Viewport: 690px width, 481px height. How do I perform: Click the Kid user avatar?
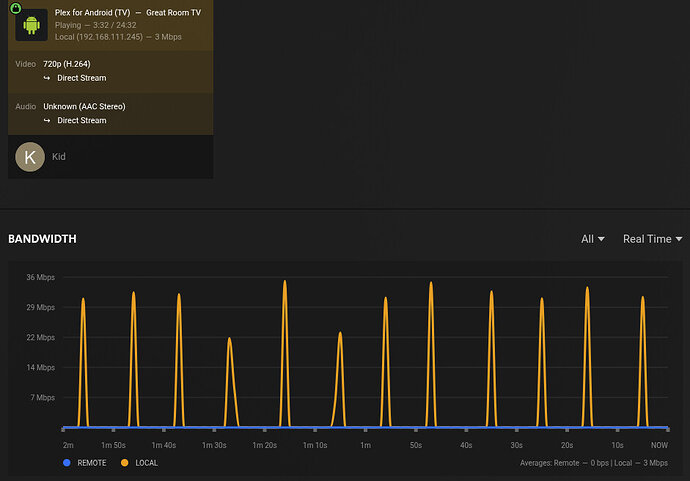tap(30, 157)
